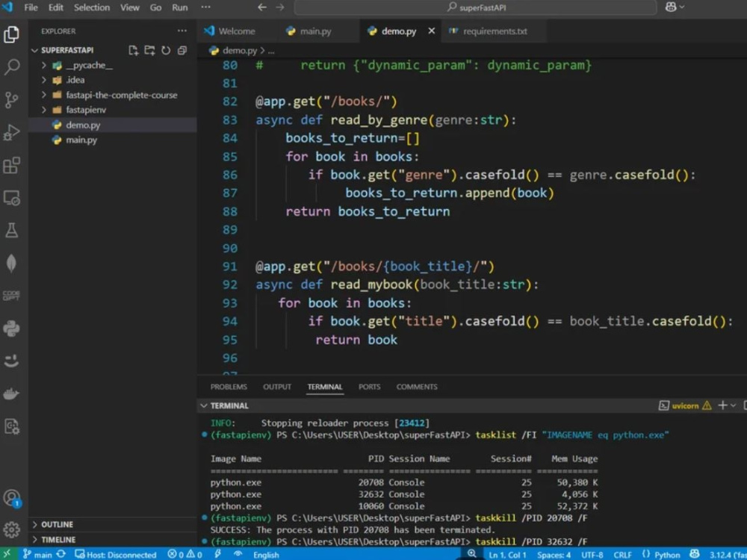747x560 pixels.
Task: Click the uvicorn terminal warning icon
Action: 707,405
